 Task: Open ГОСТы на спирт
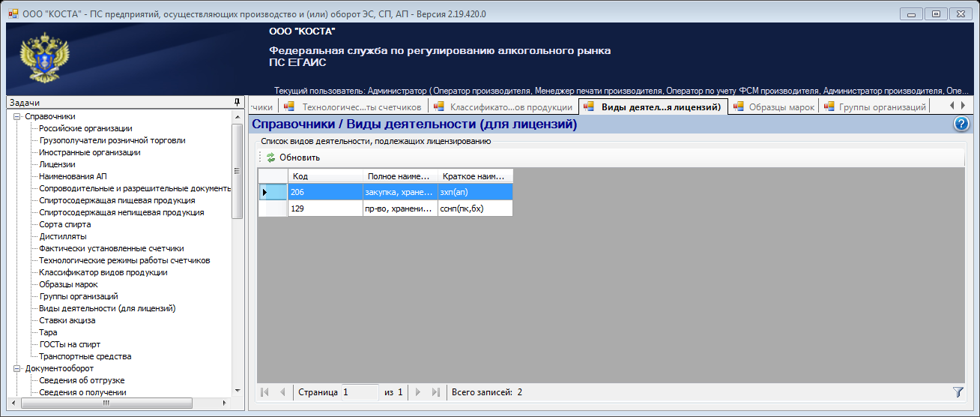[x=70, y=344]
